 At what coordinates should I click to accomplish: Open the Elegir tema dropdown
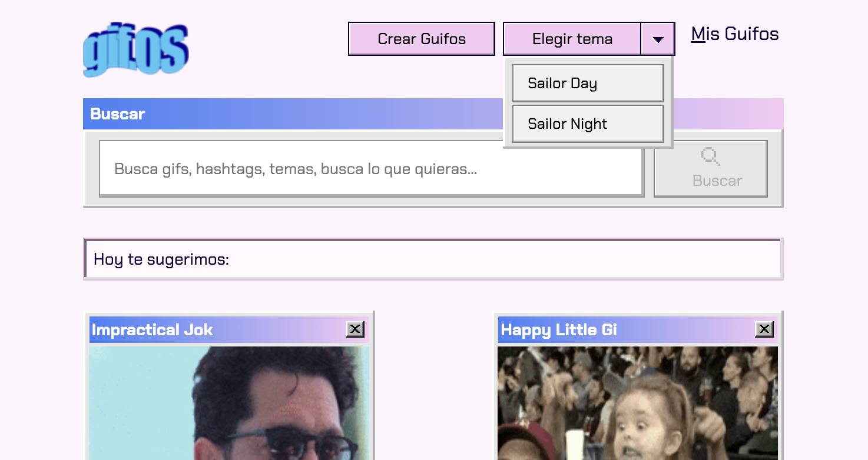(x=572, y=38)
